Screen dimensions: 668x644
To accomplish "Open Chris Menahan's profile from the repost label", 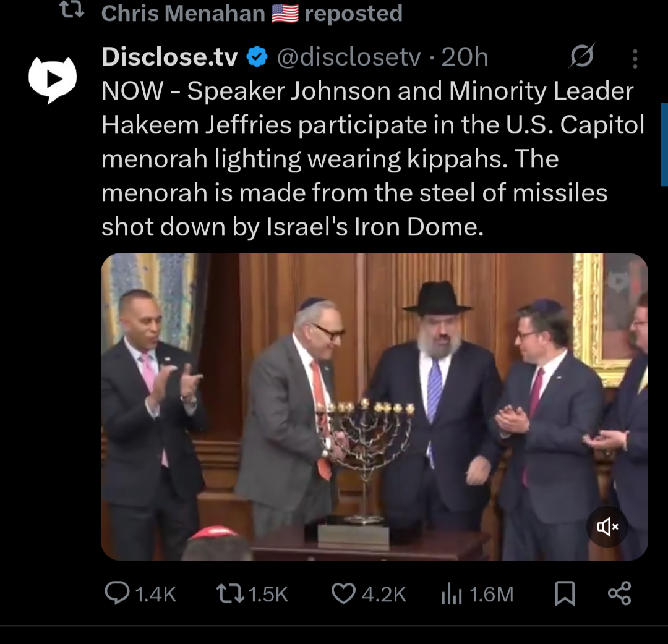I will (x=183, y=13).
